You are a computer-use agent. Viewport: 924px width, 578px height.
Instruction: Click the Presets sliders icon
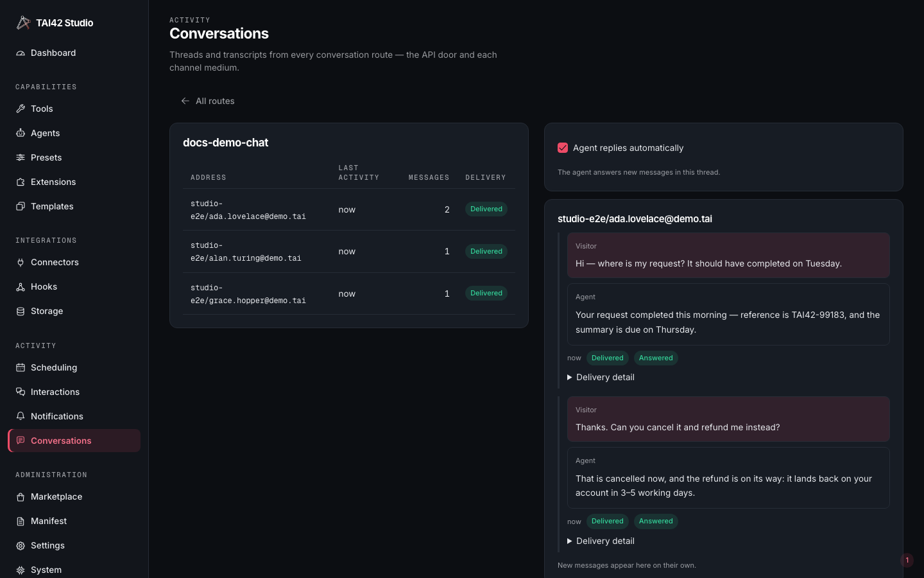pyautogui.click(x=21, y=158)
